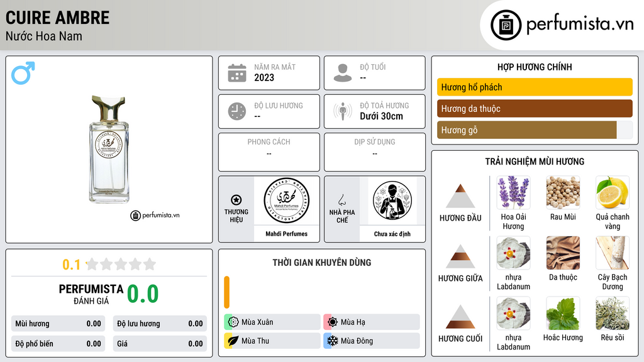
Task: Select the Rau Mùi coriander note image
Action: coord(563,192)
